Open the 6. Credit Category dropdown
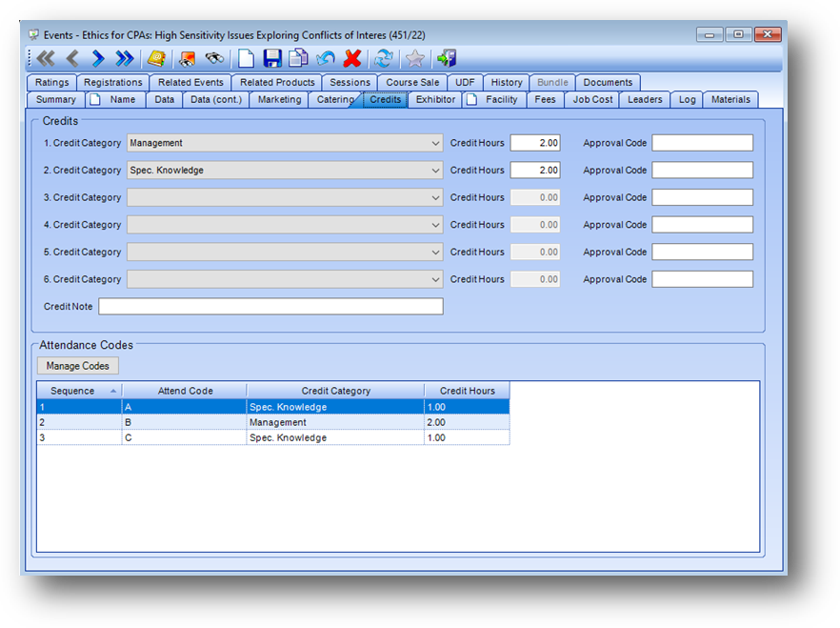 435,279
